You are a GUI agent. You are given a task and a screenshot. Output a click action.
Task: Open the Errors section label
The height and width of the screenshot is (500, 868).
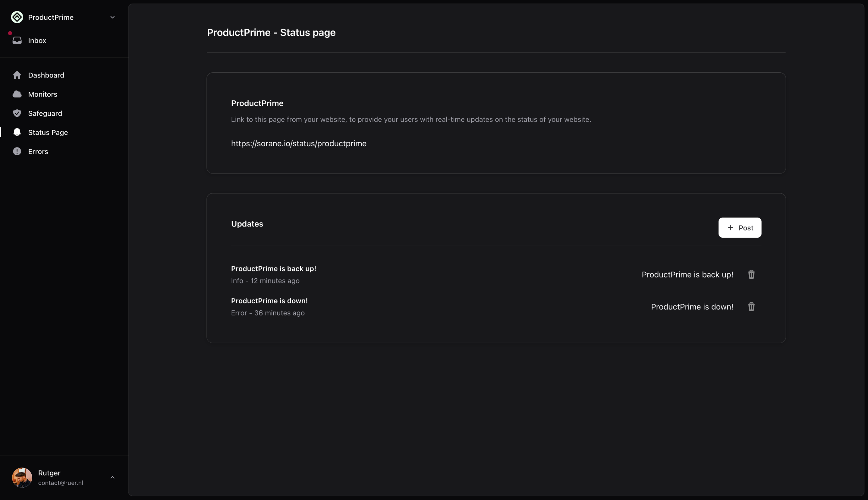(x=38, y=151)
